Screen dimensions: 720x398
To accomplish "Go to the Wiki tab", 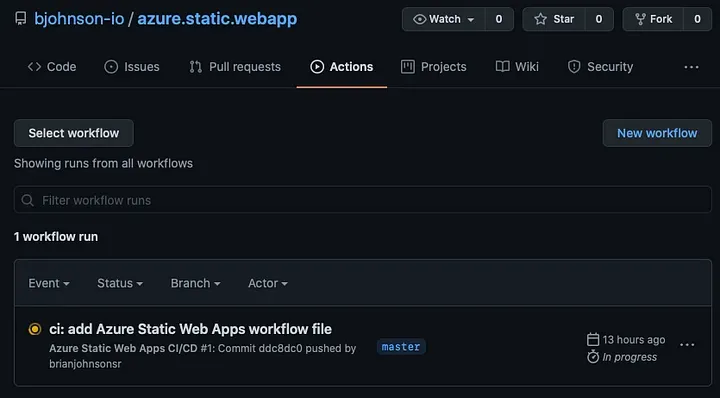I will pos(517,67).
